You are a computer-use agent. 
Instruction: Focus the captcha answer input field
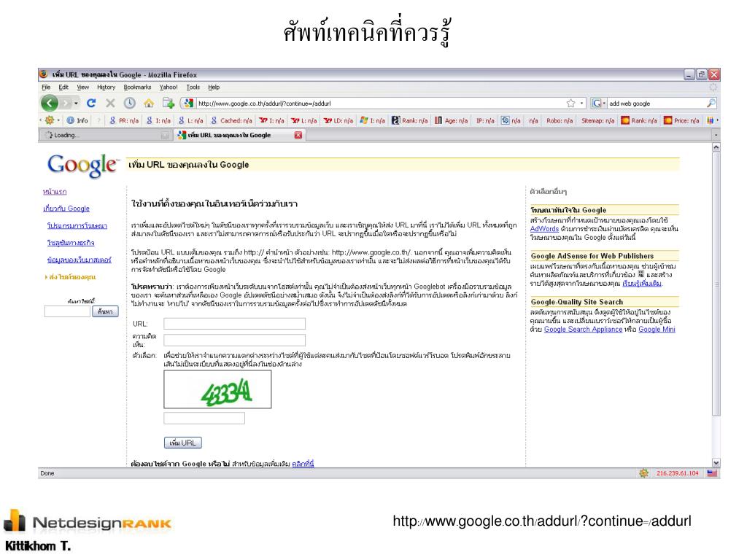[204, 418]
